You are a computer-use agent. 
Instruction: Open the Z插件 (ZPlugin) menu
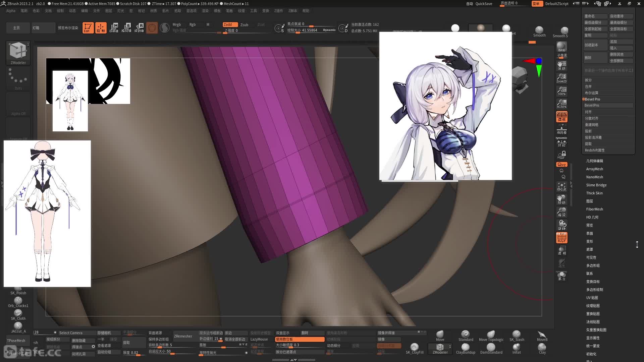pyautogui.click(x=279, y=11)
